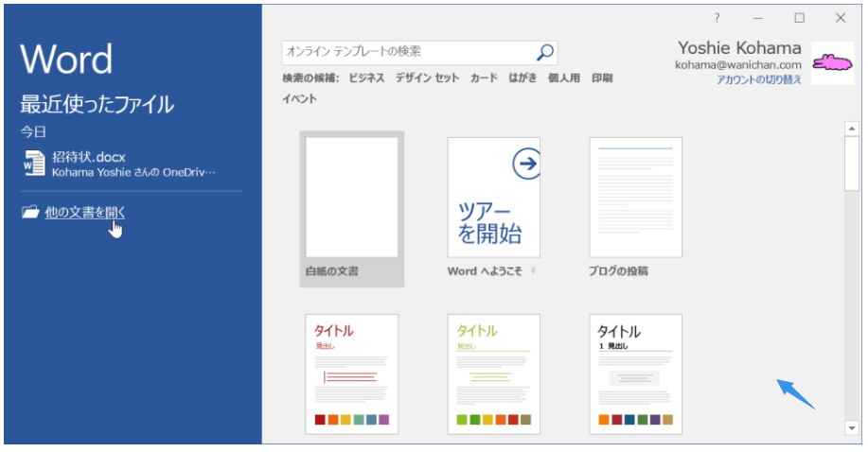This screenshot has height=452, width=868.
Task: Choose the red タイトル template
Action: tap(352, 374)
